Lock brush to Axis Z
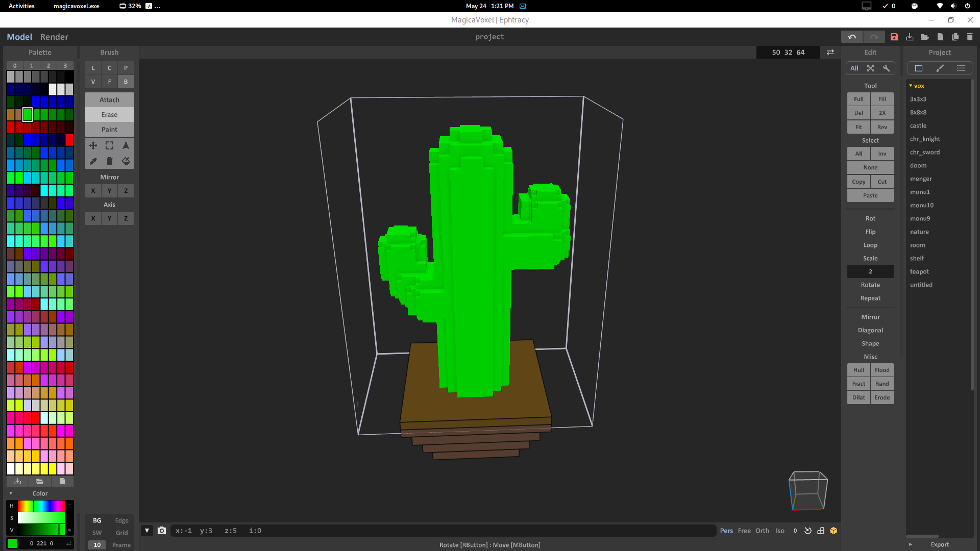 pos(126,218)
